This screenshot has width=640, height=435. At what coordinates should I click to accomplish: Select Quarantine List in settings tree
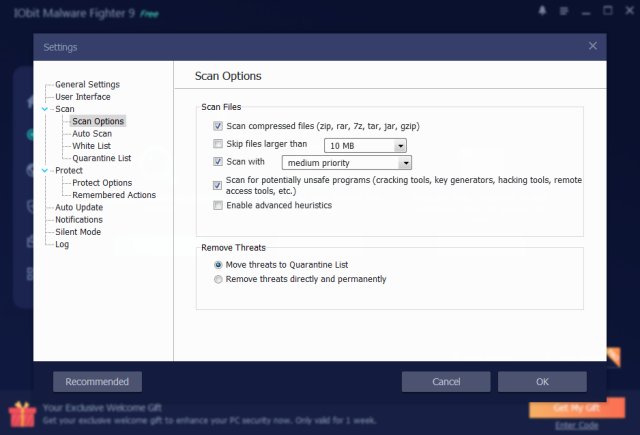click(101, 158)
